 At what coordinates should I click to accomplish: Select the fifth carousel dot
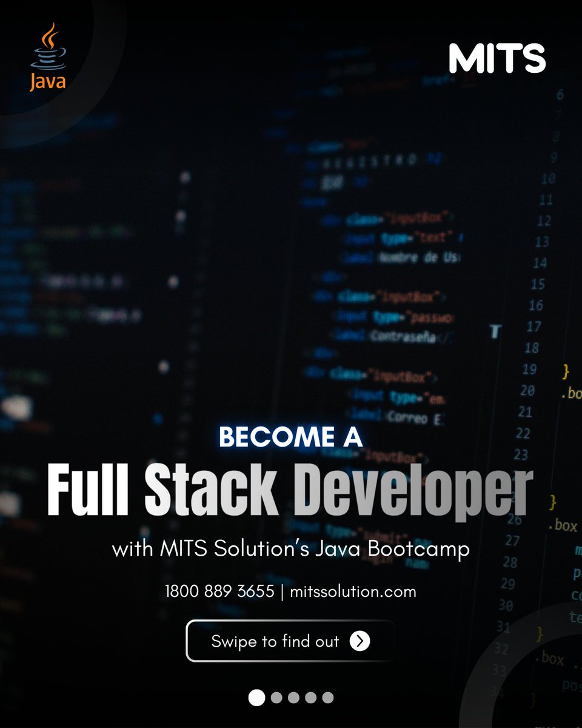click(327, 698)
